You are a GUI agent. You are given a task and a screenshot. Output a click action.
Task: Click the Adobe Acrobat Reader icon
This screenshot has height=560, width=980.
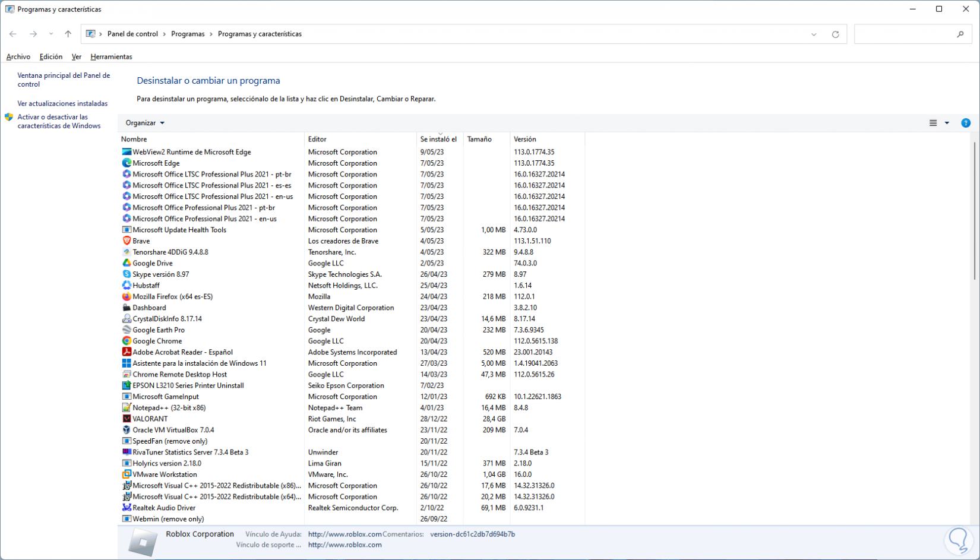click(x=127, y=352)
